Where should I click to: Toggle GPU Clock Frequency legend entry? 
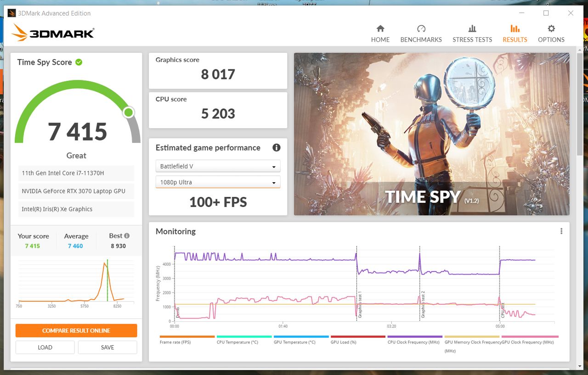pyautogui.click(x=530, y=340)
